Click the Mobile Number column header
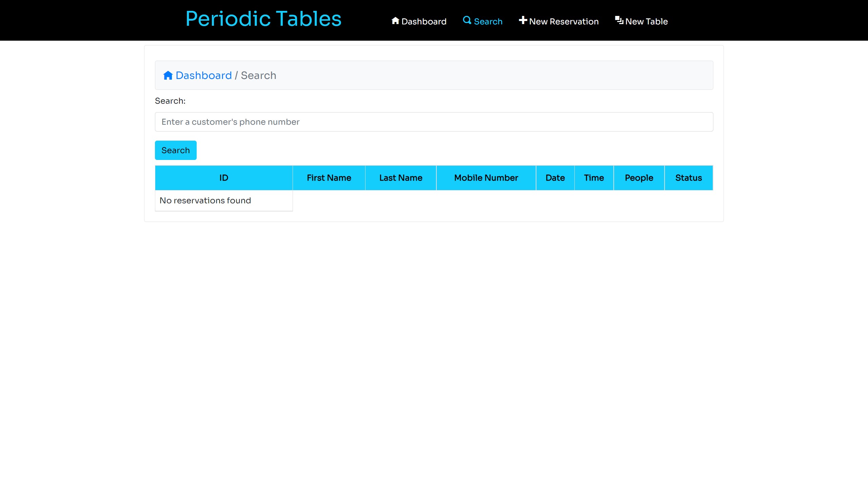 [x=486, y=178]
